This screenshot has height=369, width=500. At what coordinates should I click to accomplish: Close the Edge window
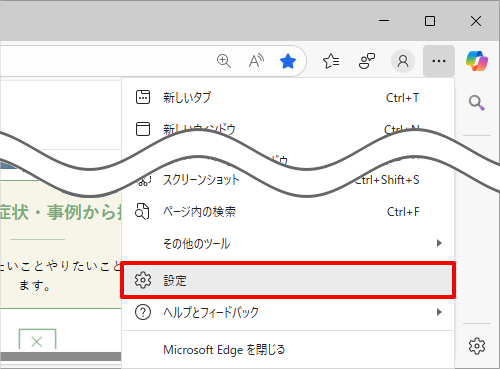coord(476,21)
